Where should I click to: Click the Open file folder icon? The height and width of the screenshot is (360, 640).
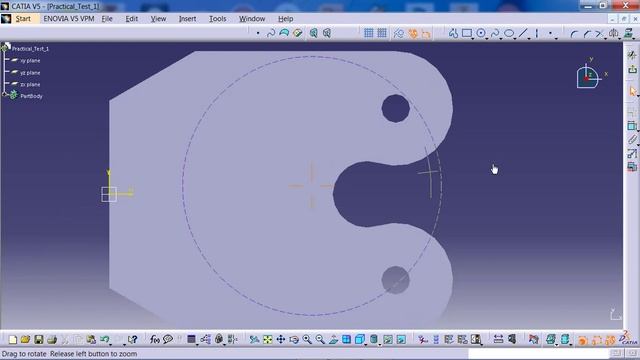pos(25,339)
